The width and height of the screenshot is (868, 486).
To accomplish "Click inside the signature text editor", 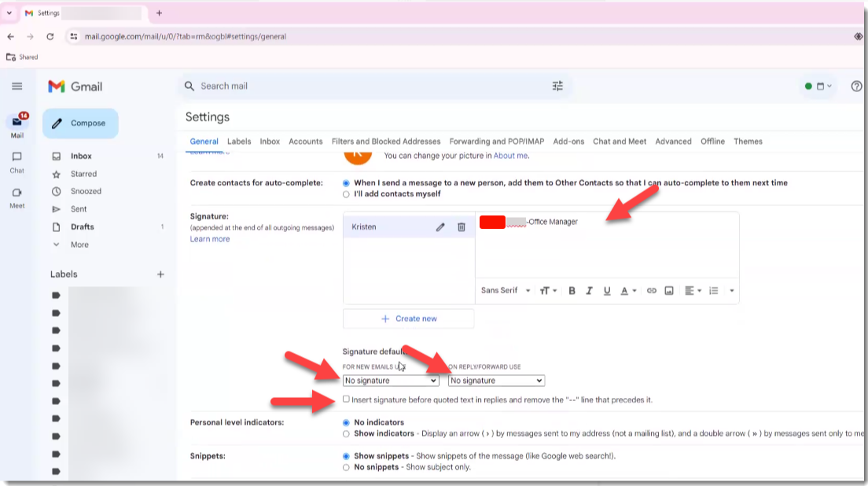I will pos(607,246).
